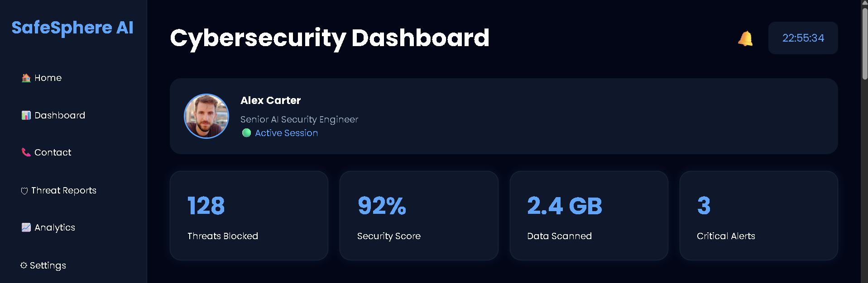Click the notification bell icon

[745, 38]
